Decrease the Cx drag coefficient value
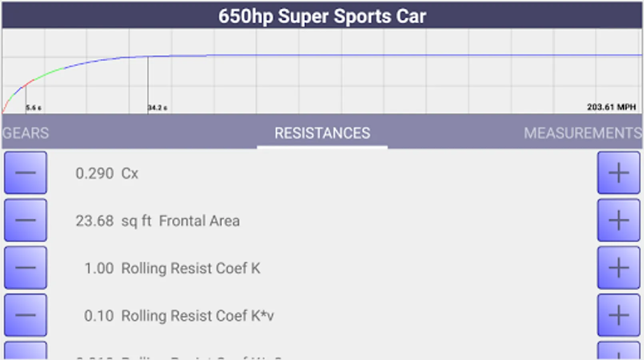The image size is (644, 360). pos(26,173)
